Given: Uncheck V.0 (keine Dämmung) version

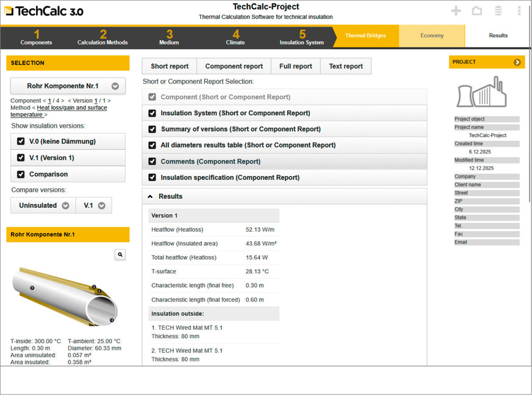Looking at the screenshot, I should [x=21, y=141].
